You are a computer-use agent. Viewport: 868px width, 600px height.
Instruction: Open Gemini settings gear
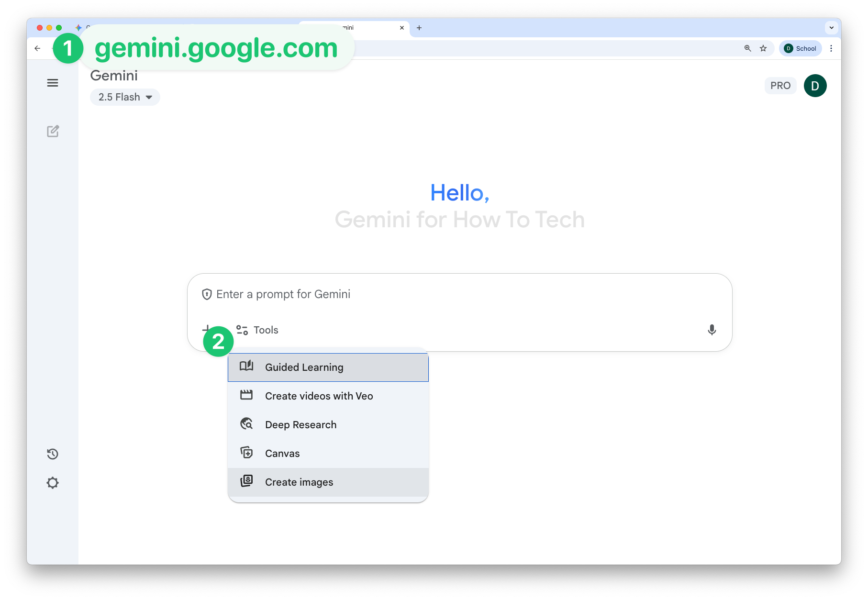[x=53, y=482]
